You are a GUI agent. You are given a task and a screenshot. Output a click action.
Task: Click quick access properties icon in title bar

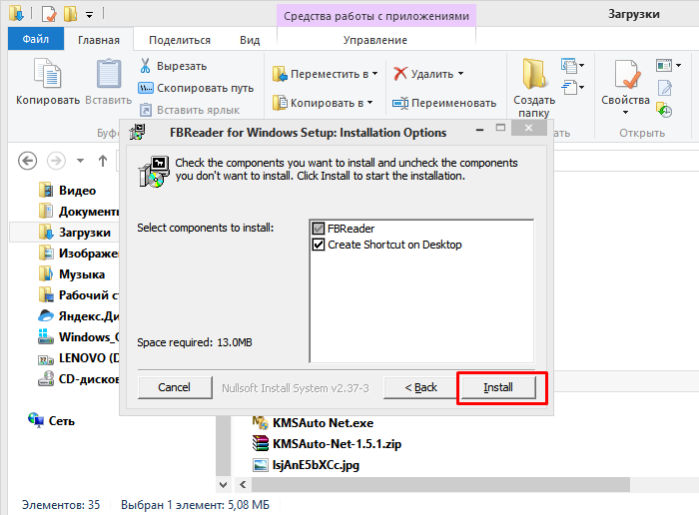[x=49, y=14]
